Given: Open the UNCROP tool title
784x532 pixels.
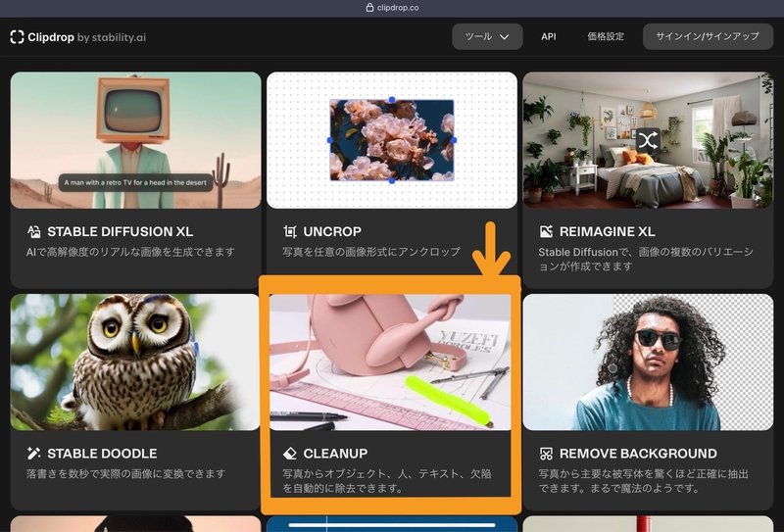Looking at the screenshot, I should [x=332, y=231].
